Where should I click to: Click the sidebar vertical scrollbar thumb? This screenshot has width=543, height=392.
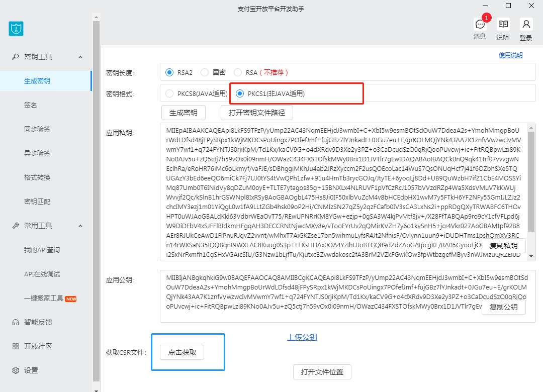point(96,201)
